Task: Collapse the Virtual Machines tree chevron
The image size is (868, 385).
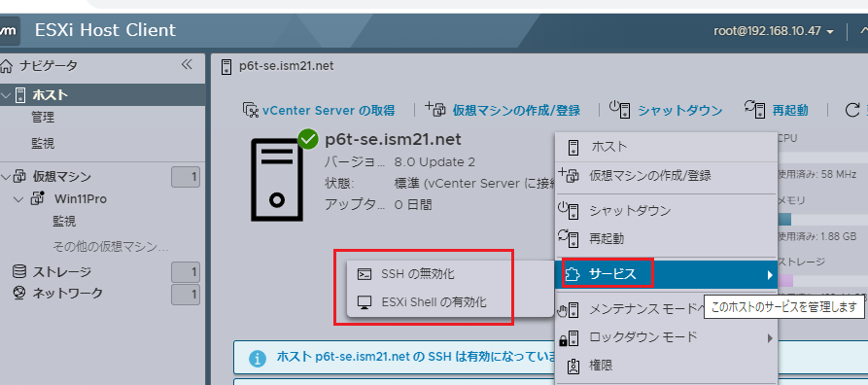Action: click(x=6, y=177)
